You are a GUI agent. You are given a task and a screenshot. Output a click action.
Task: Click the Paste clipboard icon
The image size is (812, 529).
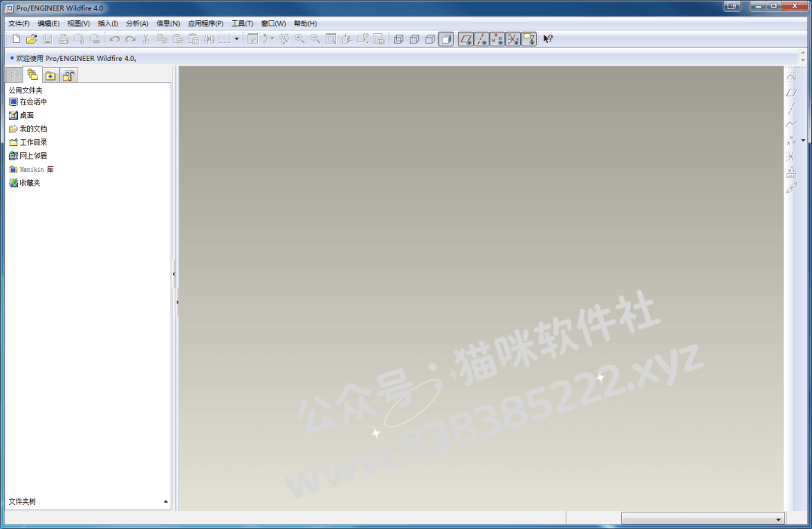tap(177, 39)
